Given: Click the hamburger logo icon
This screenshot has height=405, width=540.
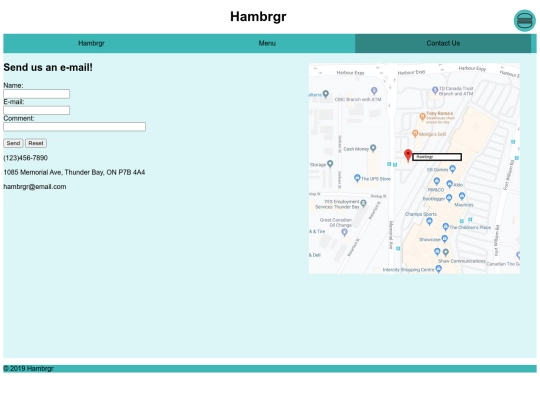Looking at the screenshot, I should pyautogui.click(x=525, y=21).
